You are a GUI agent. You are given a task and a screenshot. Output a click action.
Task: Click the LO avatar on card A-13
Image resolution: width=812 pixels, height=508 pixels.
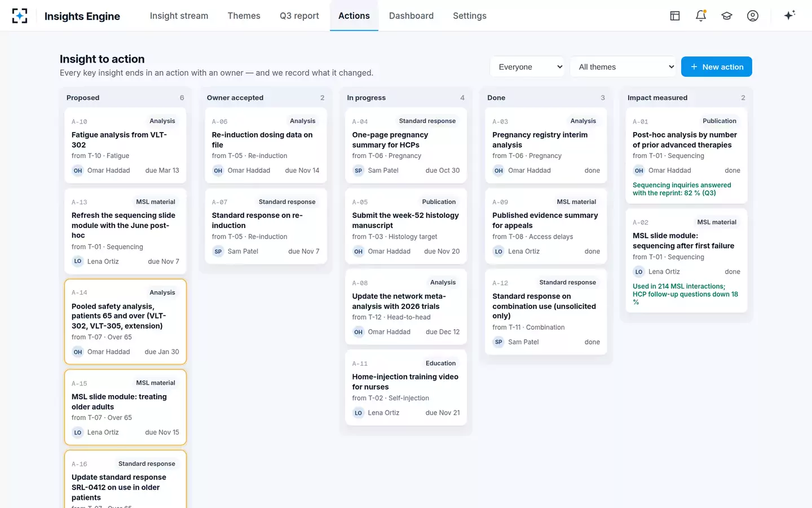pos(78,261)
